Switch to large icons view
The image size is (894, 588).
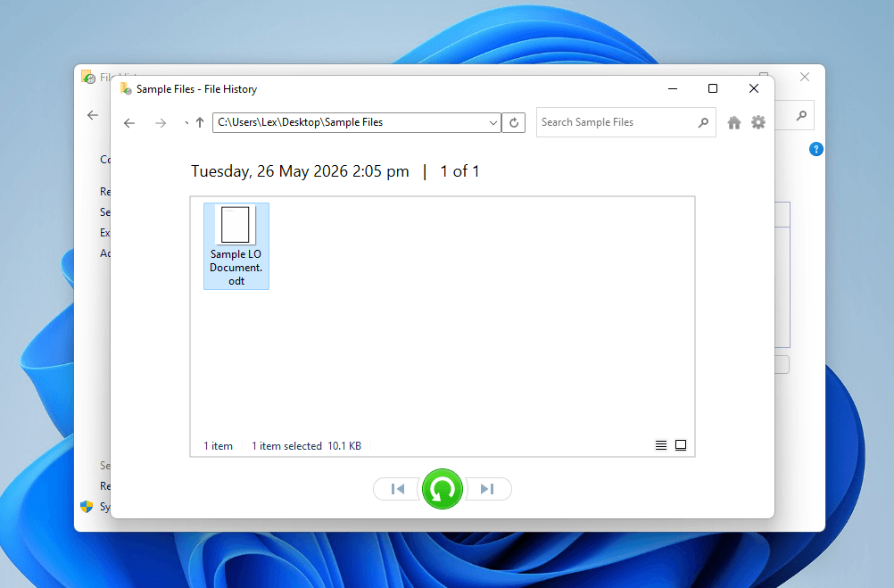(681, 445)
